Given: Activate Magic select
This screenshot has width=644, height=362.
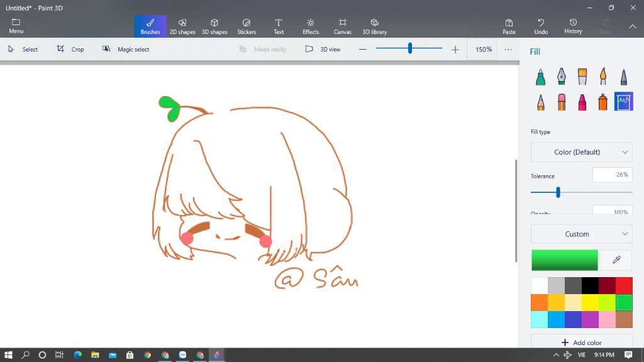Looking at the screenshot, I should (126, 49).
